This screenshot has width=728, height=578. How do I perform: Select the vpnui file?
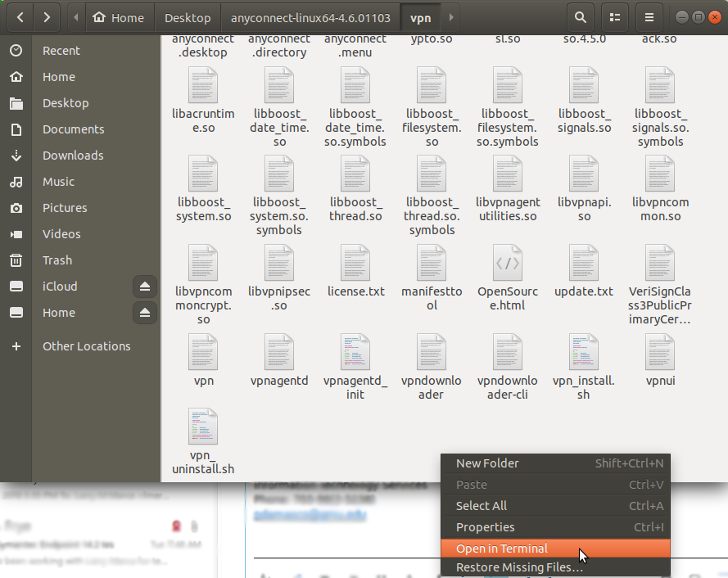pyautogui.click(x=660, y=360)
